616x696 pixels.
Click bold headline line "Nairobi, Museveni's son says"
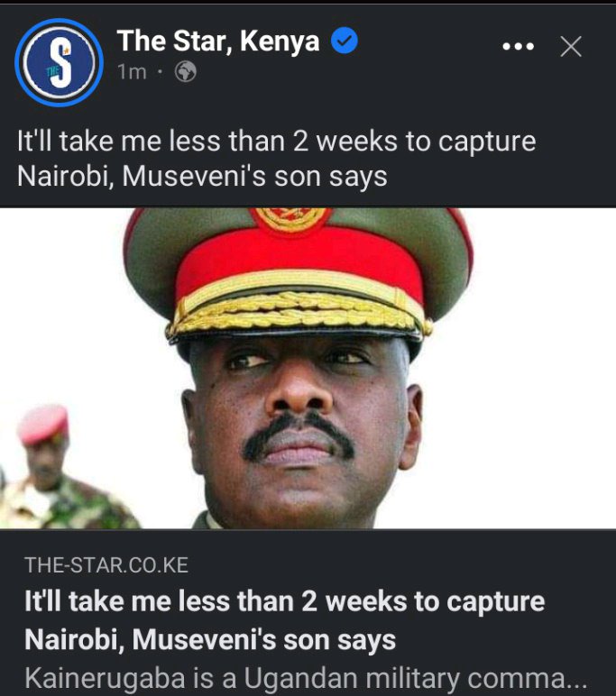coord(210,639)
